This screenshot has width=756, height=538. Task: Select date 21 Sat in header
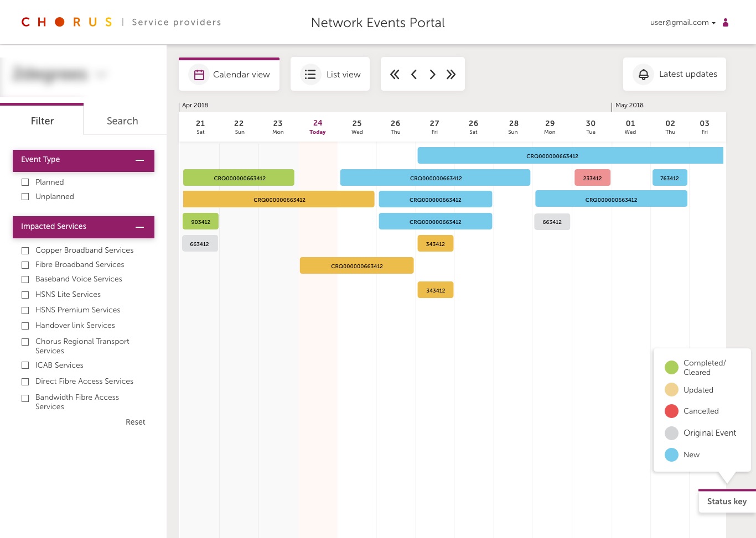[200, 127]
